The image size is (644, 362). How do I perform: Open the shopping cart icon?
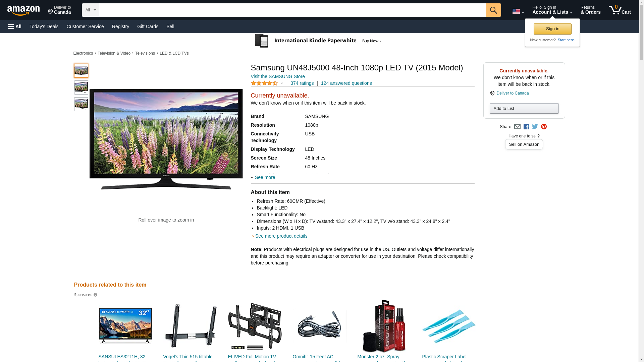tap(620, 10)
